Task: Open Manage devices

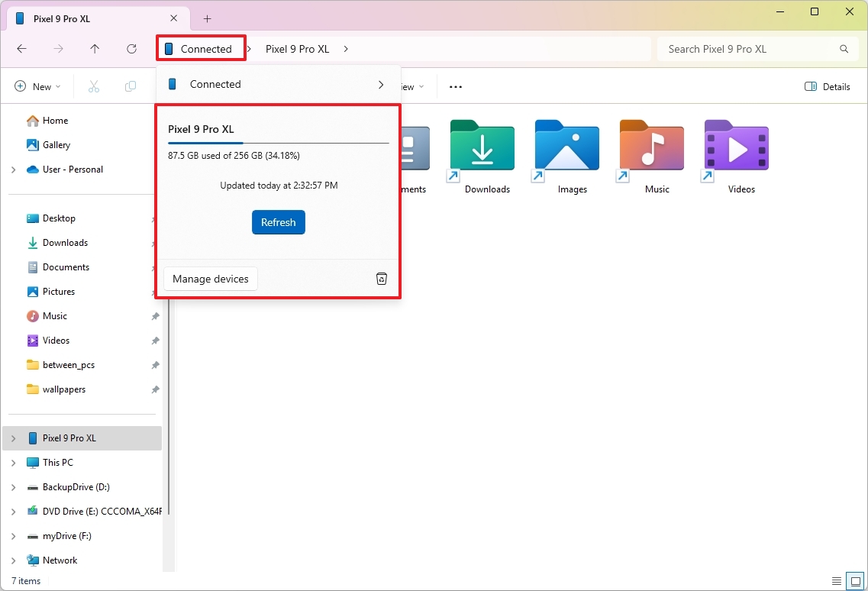Action: 211,278
